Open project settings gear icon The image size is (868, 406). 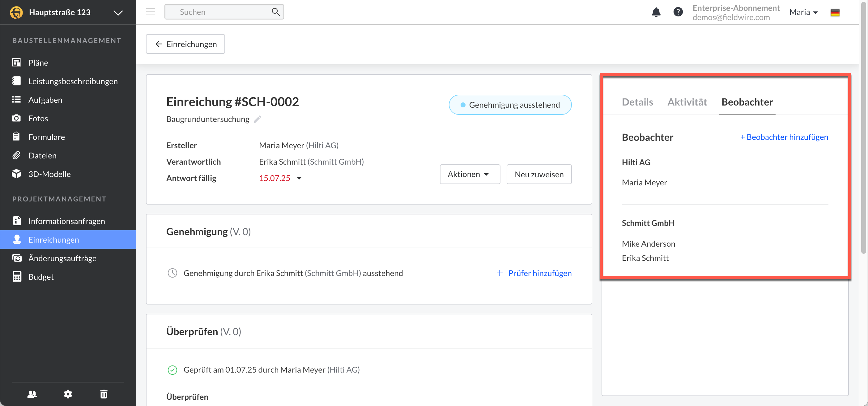point(68,394)
